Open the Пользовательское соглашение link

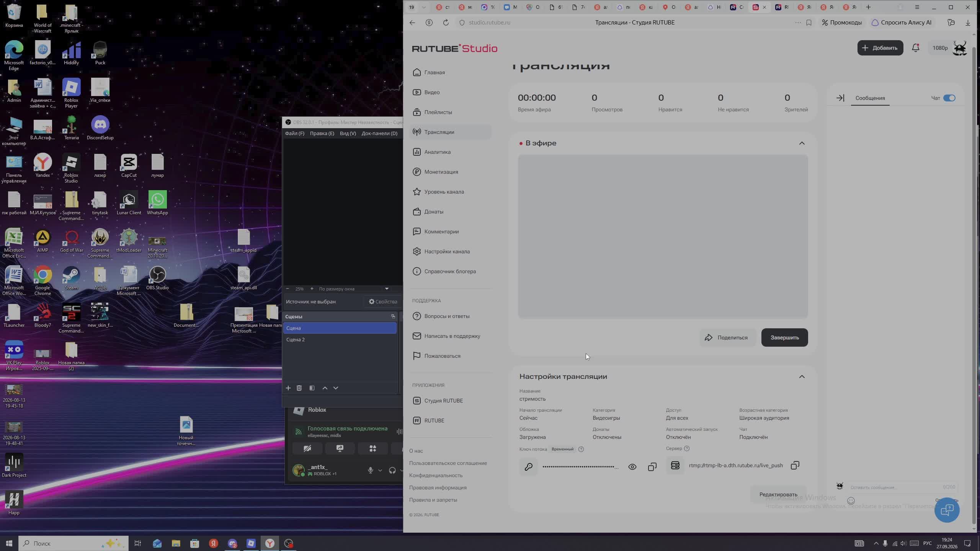[x=448, y=463]
